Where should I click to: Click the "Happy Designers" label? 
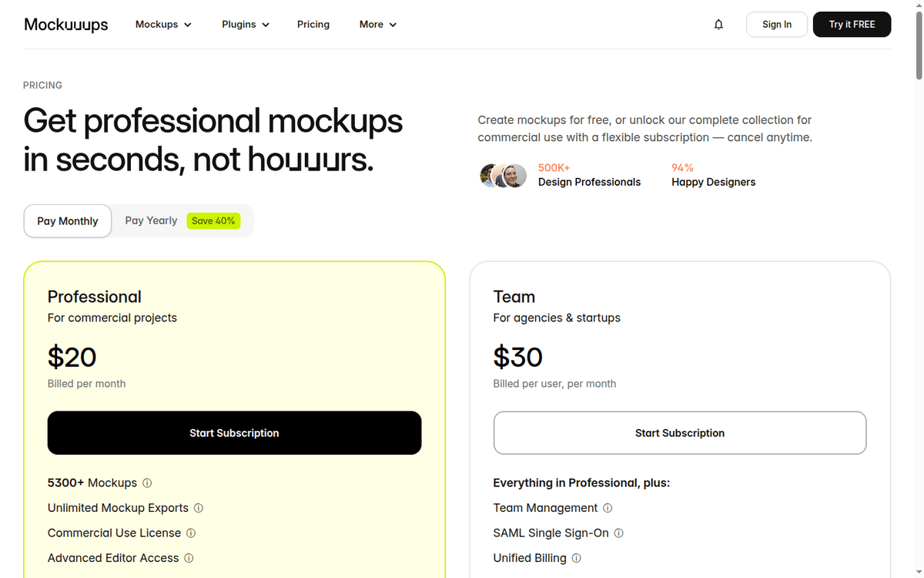click(x=714, y=182)
